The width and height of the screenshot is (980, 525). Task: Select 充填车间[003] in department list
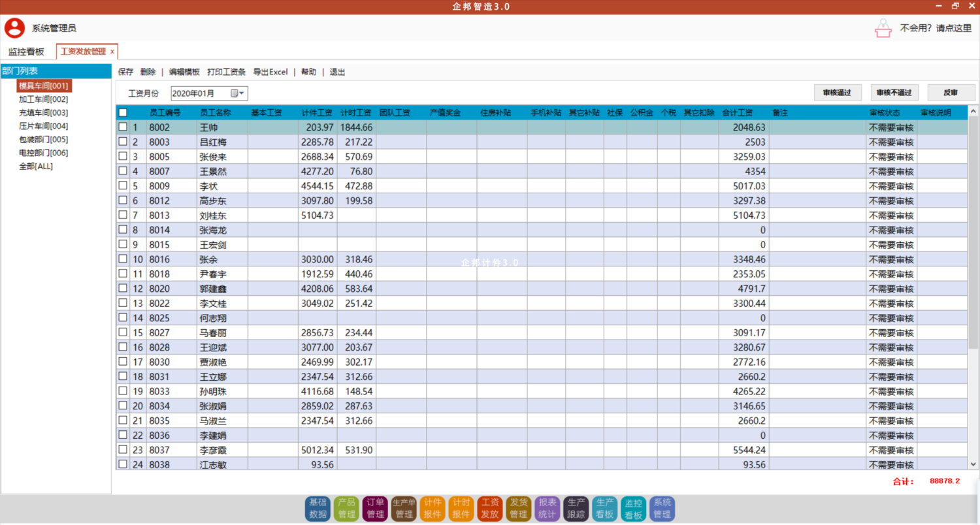(43, 112)
